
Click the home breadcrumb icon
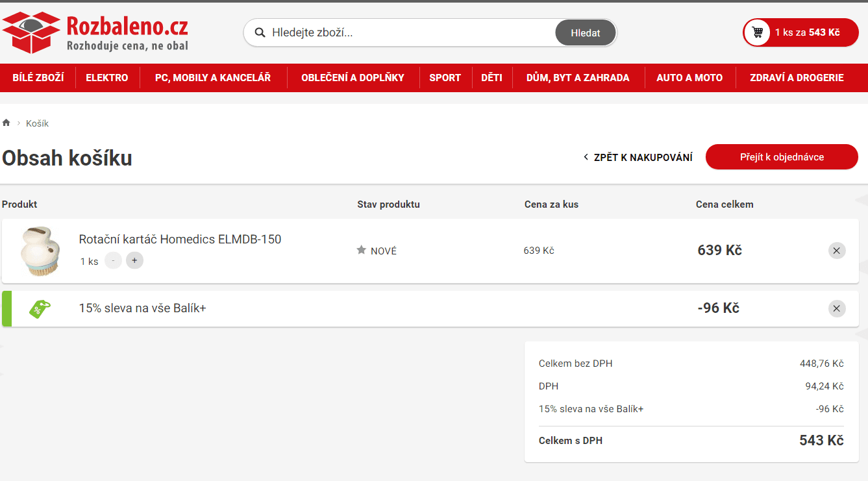pos(6,123)
